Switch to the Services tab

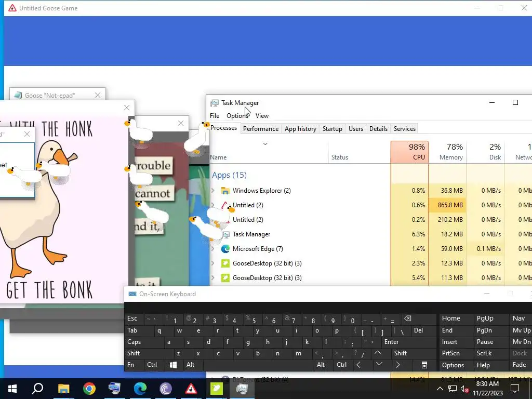coord(404,129)
